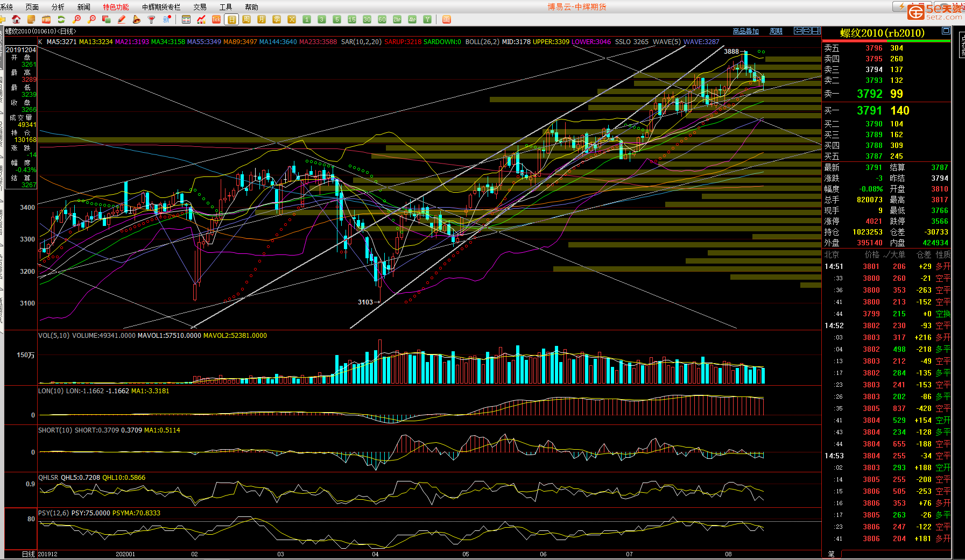Click the 螺纹2010(rb2010) panel title

point(882,33)
